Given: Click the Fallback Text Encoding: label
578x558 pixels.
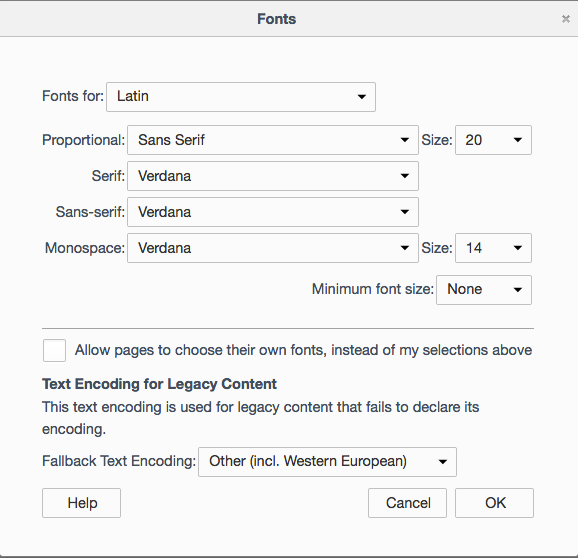Looking at the screenshot, I should click(119, 461).
